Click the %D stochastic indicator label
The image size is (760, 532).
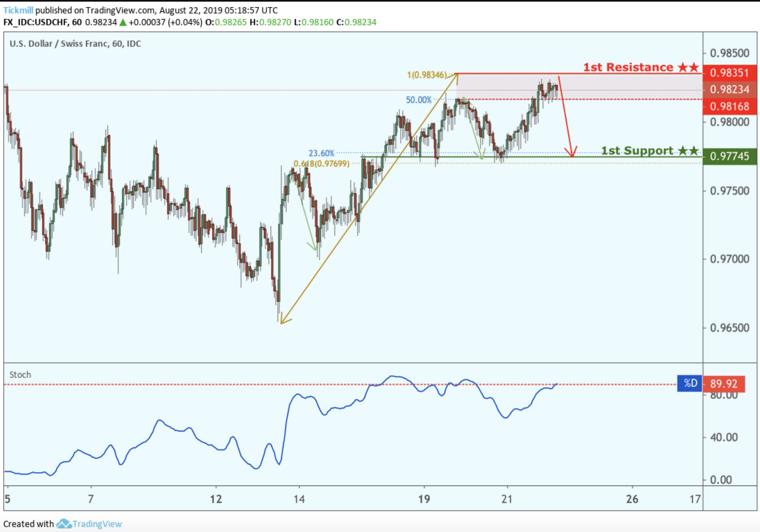coord(690,383)
